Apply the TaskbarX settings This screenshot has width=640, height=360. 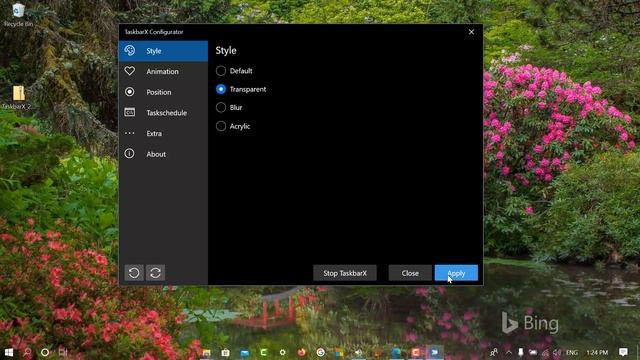(456, 273)
